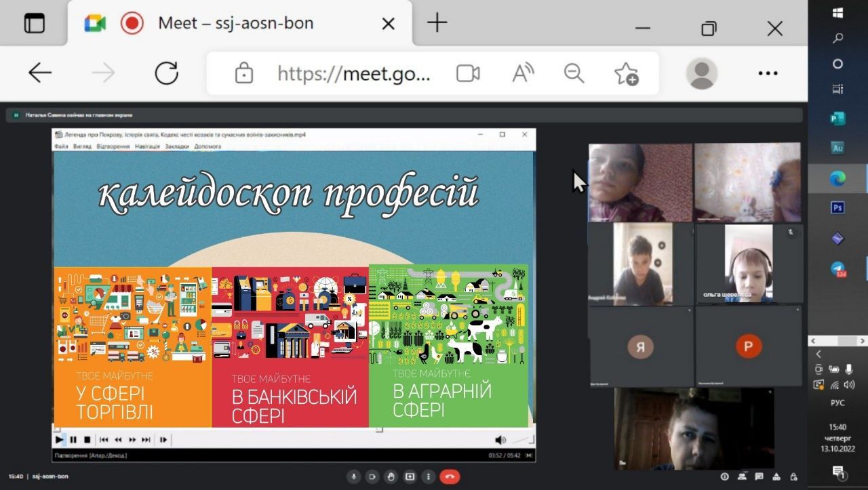Image resolution: width=868 pixels, height=490 pixels.
Task: Show the participants people panel
Action: coord(742,476)
